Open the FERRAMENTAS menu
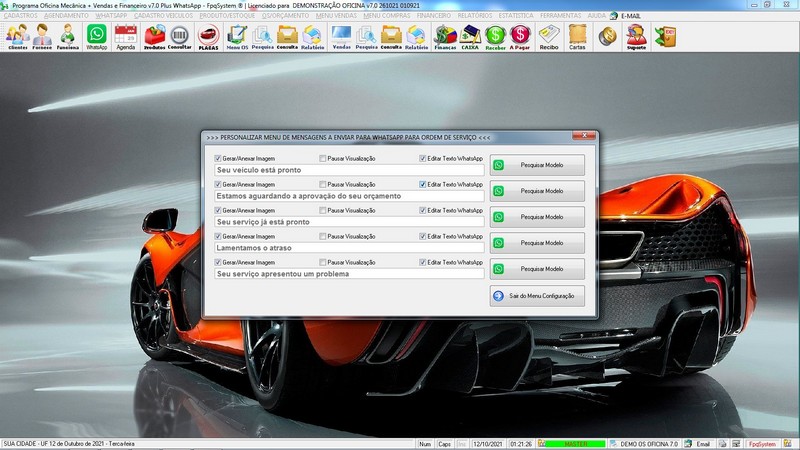Screen dimensions: 800x450 (x=563, y=17)
